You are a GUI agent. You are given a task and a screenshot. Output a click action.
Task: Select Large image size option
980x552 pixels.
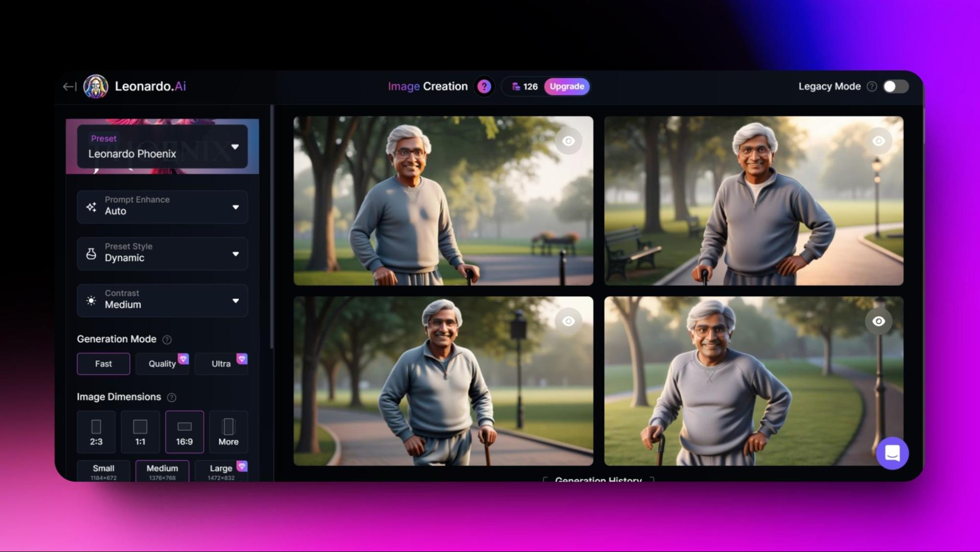click(x=220, y=471)
